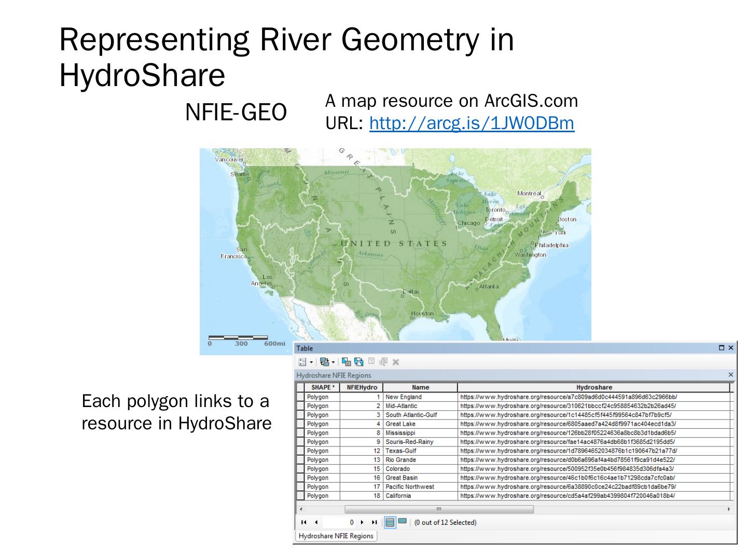Click the Colorado Hydroshare URL cell
This screenshot has width=747, height=560.
[x=594, y=469]
